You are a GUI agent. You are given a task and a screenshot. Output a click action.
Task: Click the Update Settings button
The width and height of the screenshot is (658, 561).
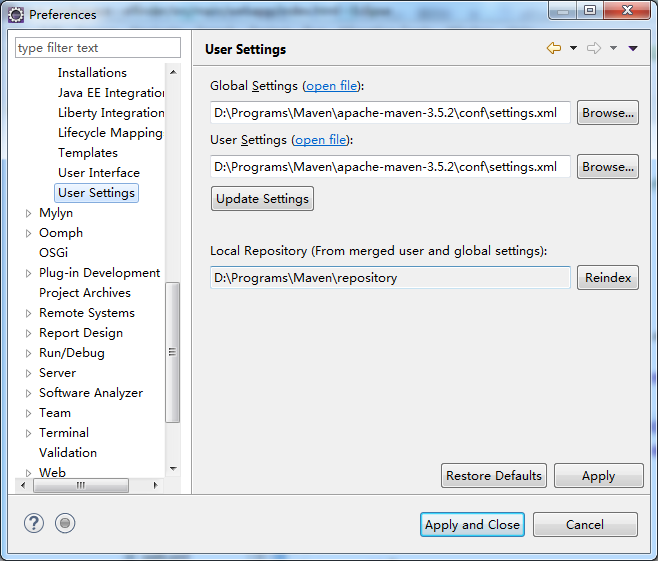tap(262, 198)
